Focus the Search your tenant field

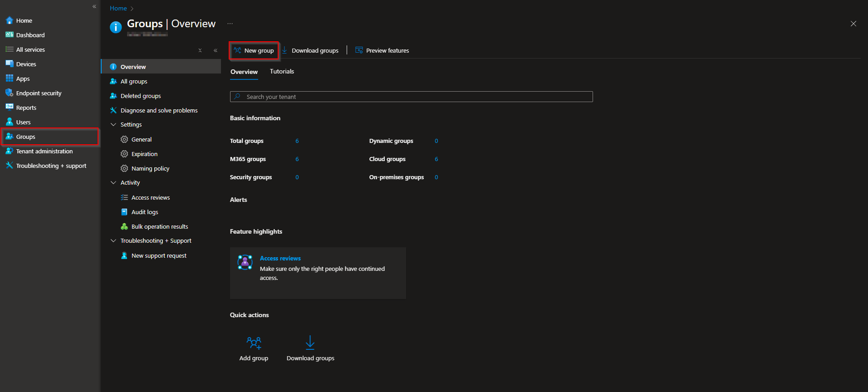(x=411, y=97)
